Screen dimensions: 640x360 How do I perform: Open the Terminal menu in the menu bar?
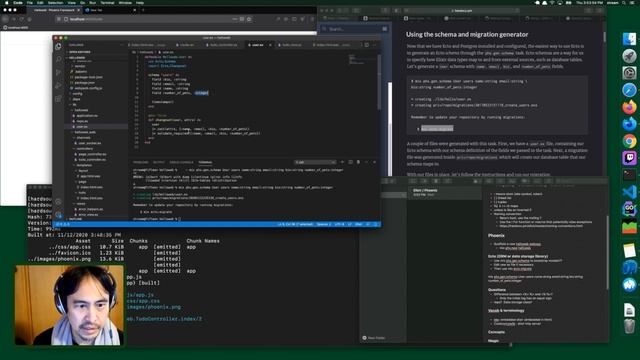[x=107, y=2]
